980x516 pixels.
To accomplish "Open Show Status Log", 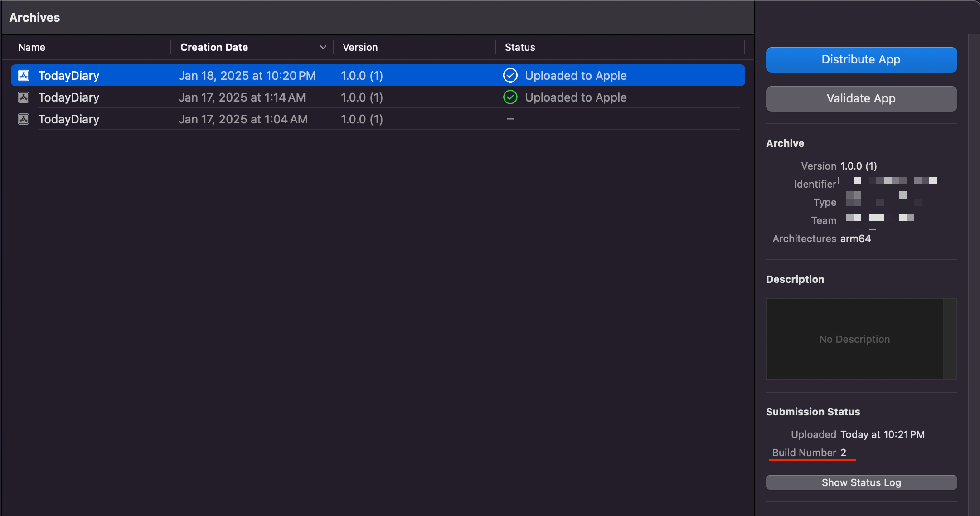I will [x=861, y=482].
